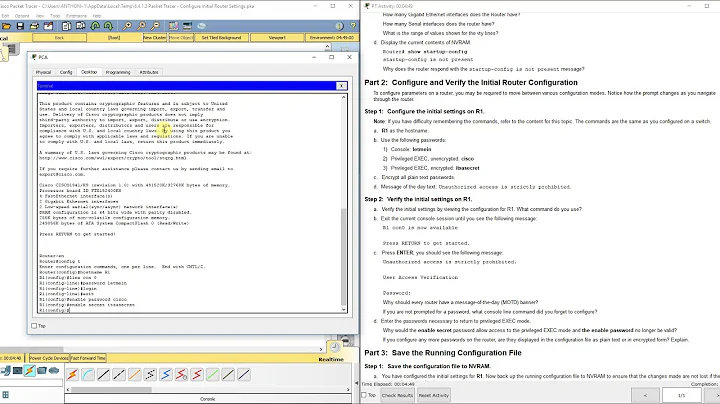
Task: Switch to Attributes tab in PCA
Action: click(x=149, y=72)
